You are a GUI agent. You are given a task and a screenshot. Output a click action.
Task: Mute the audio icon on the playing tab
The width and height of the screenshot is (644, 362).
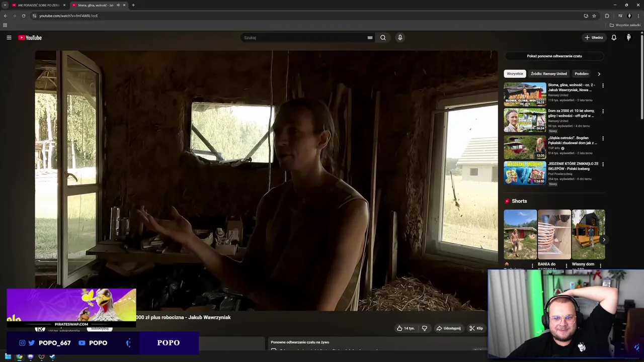click(118, 5)
